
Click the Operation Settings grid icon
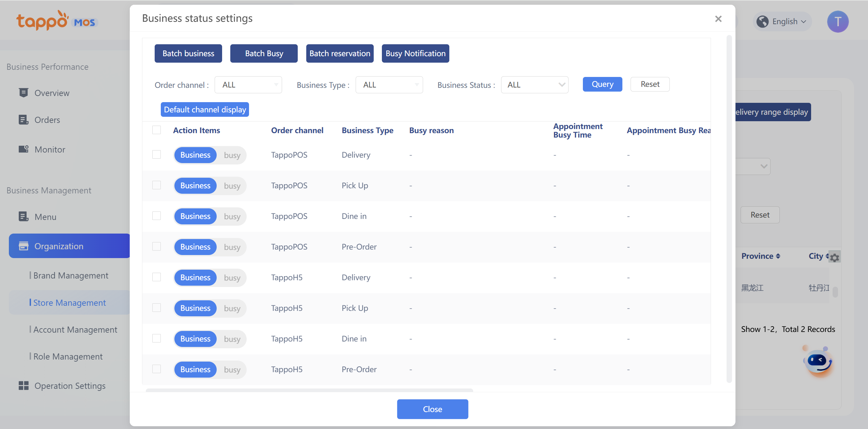point(24,385)
